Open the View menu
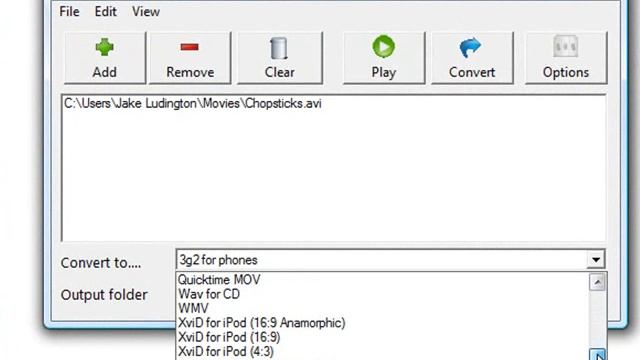Image resolution: width=640 pixels, height=360 pixels. pyautogui.click(x=146, y=11)
